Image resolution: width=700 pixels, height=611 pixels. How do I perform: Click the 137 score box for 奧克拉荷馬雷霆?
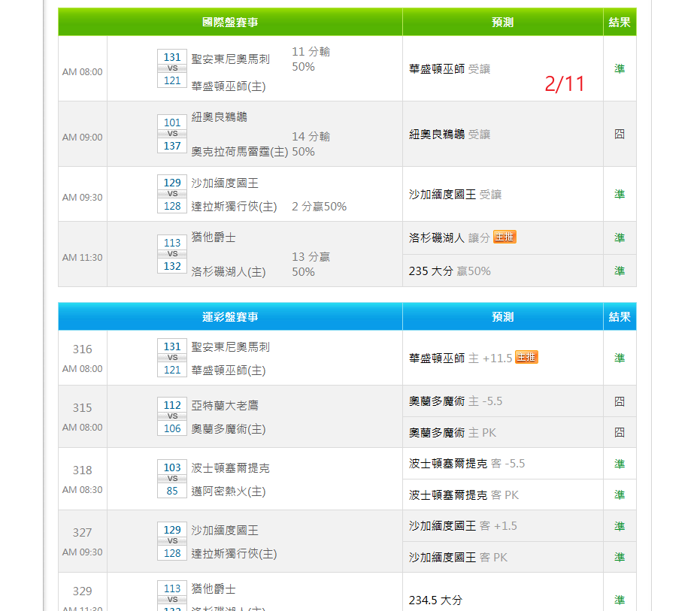pyautogui.click(x=172, y=146)
